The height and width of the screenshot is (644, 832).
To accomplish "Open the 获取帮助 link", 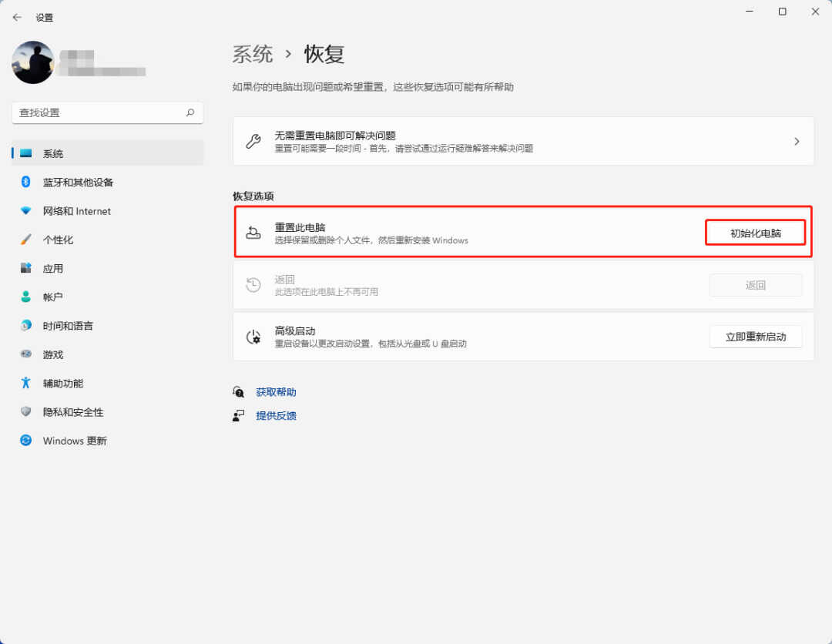I will 276,392.
